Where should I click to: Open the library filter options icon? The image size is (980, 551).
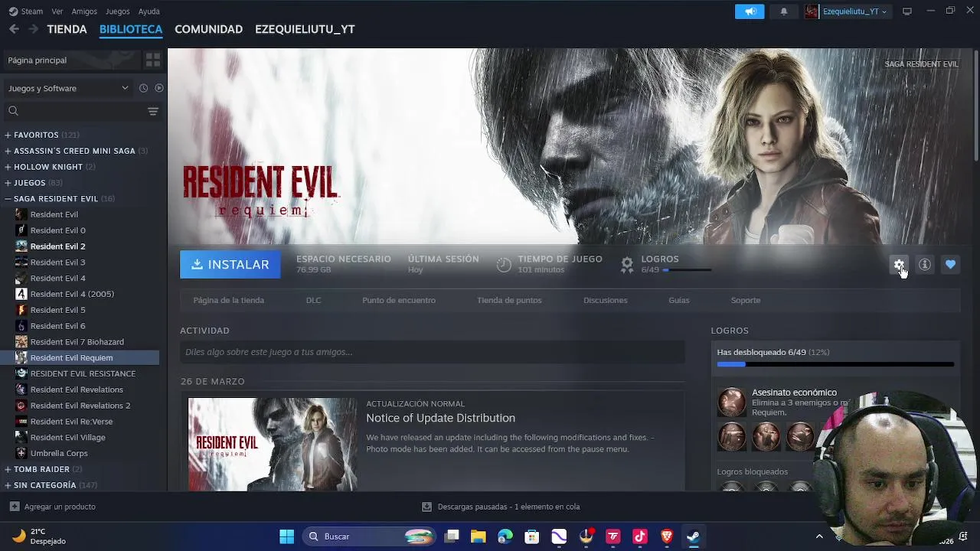pyautogui.click(x=153, y=111)
